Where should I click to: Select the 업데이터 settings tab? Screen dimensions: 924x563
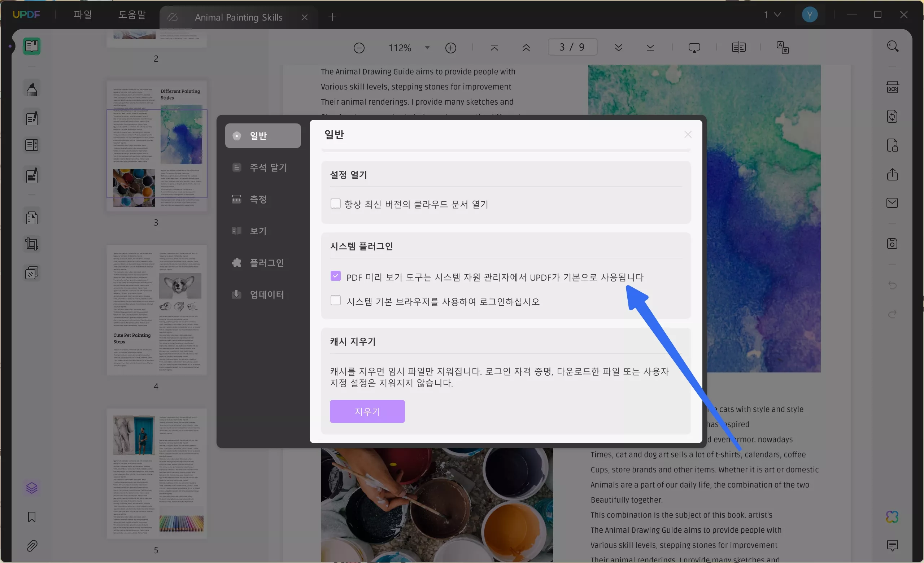[263, 294]
